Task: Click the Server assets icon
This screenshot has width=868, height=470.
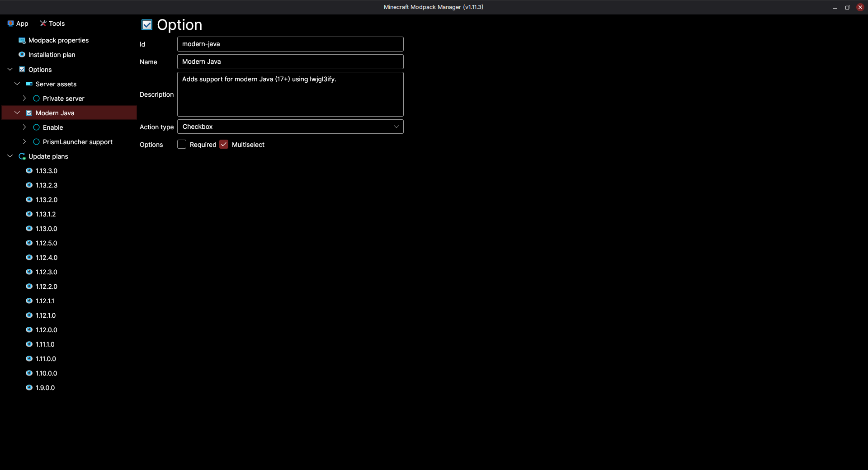Action: point(29,84)
